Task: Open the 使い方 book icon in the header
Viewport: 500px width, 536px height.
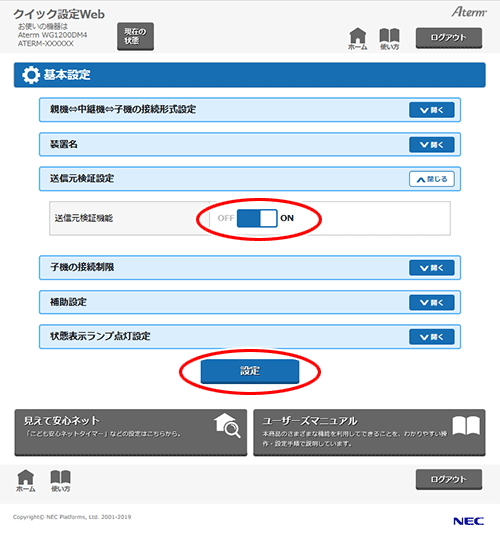Action: (x=390, y=39)
